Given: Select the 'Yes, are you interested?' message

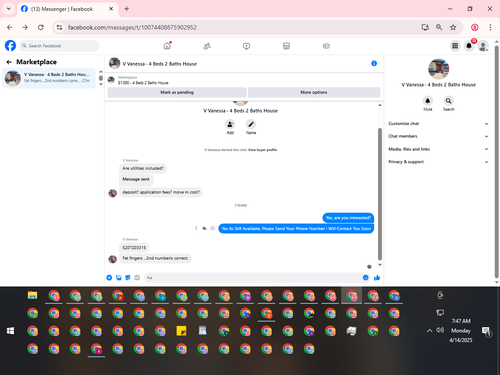Looking at the screenshot, I should click(348, 218).
